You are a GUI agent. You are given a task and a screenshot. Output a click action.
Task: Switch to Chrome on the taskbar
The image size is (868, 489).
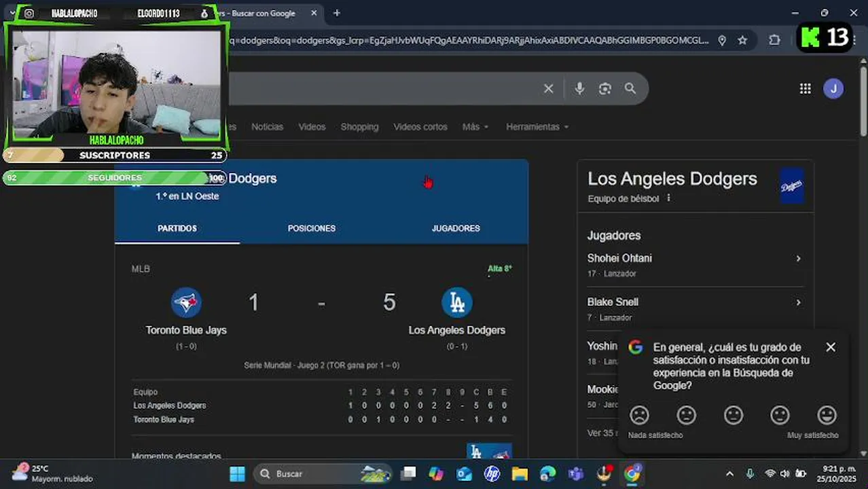coord(632,473)
